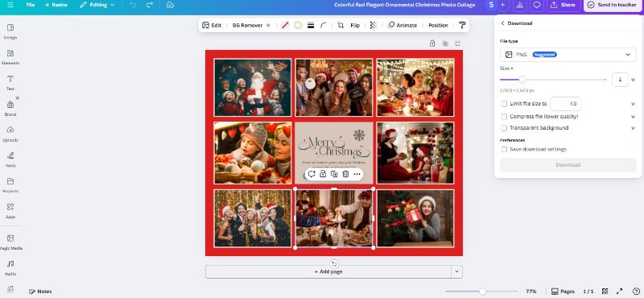
Task: Click the zoom slider handle at bottom
Action: point(482,291)
